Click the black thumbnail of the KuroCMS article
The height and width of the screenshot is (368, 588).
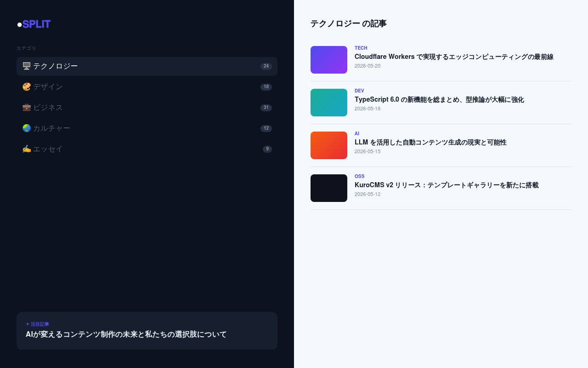pyautogui.click(x=329, y=188)
